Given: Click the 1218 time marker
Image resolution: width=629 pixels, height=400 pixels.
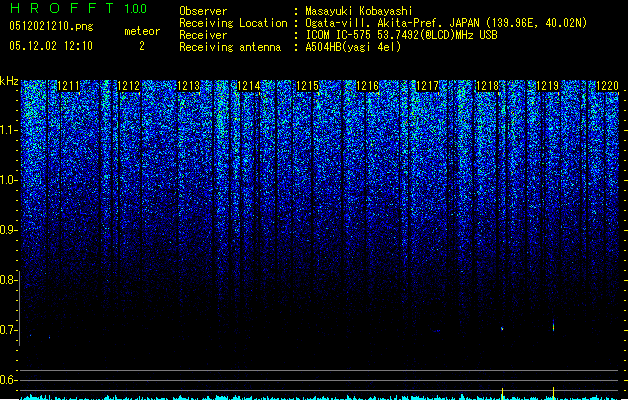Looking at the screenshot, I should click(x=487, y=86).
